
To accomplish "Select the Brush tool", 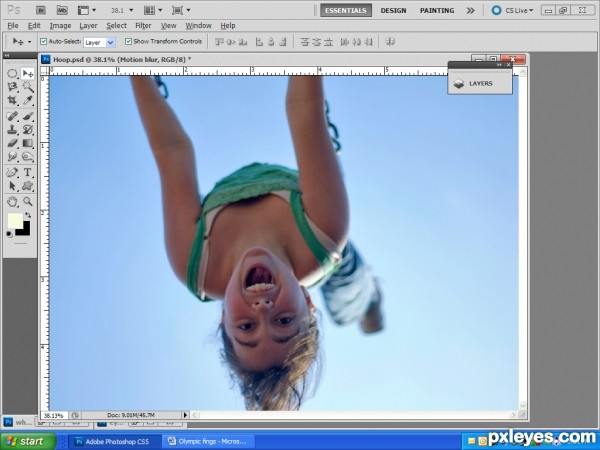I will 28,116.
